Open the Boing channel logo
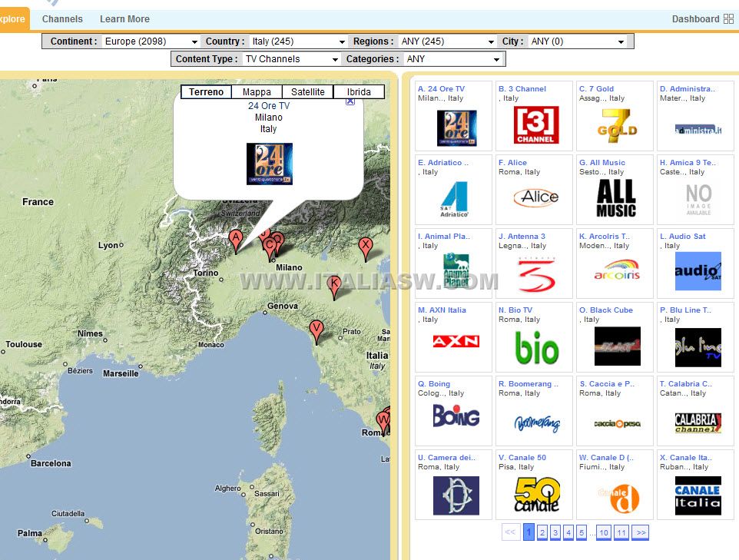The image size is (739, 560). pyautogui.click(x=456, y=416)
